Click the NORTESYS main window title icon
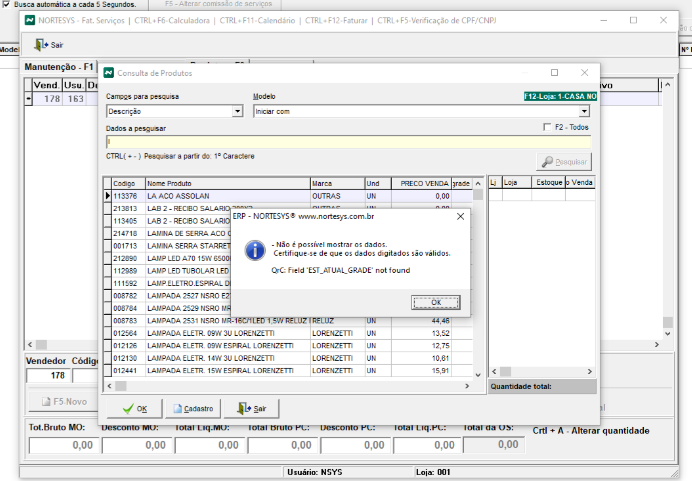The height and width of the screenshot is (481, 692). [13, 20]
